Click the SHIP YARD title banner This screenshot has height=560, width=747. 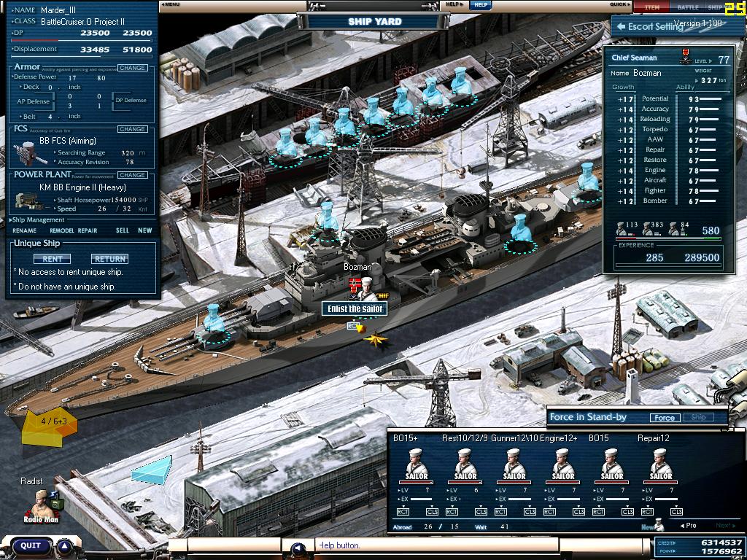pyautogui.click(x=374, y=21)
